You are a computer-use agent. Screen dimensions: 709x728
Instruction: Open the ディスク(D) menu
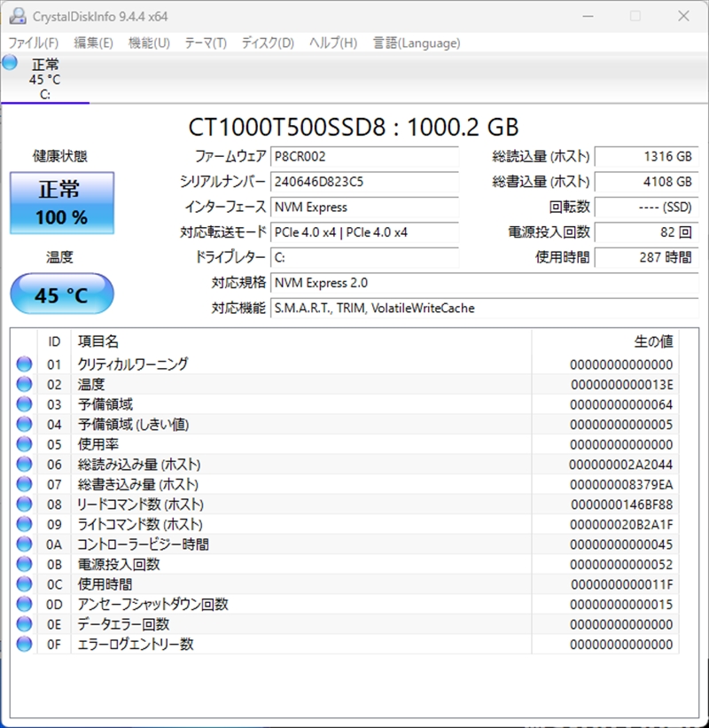pyautogui.click(x=268, y=43)
